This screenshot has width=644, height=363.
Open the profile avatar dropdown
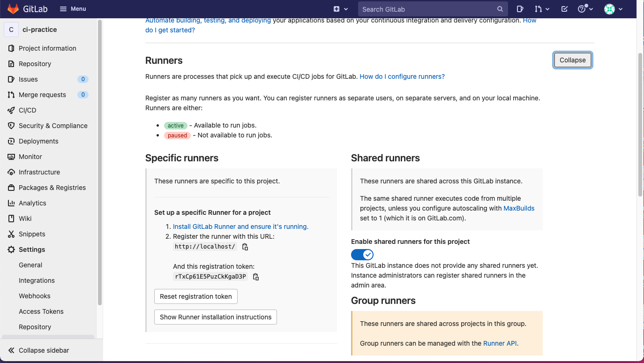click(x=613, y=9)
